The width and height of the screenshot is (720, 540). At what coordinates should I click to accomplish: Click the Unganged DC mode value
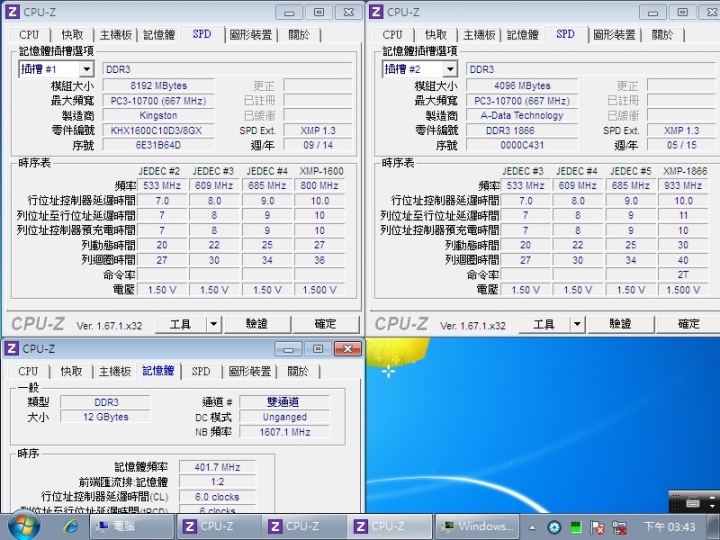[x=285, y=417]
